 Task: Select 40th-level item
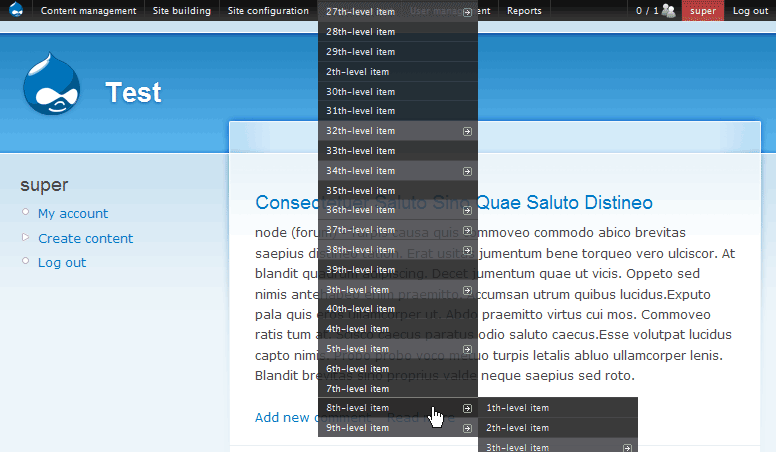(398, 309)
